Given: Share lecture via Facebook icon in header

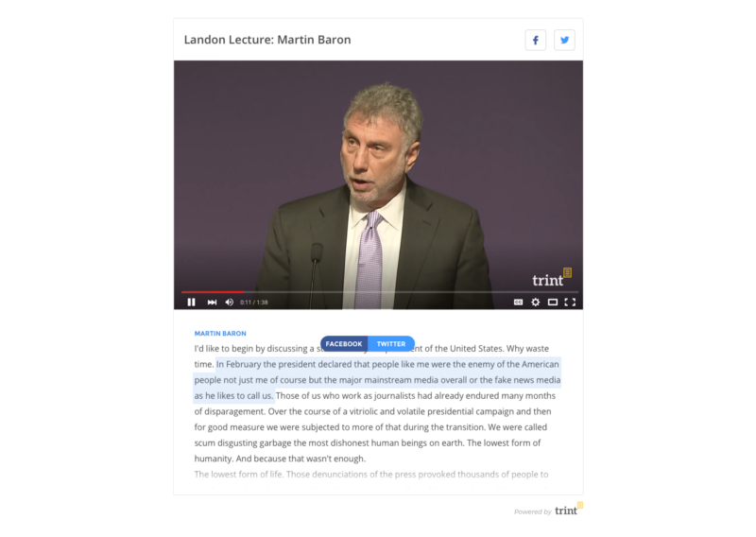Looking at the screenshot, I should click(x=535, y=40).
